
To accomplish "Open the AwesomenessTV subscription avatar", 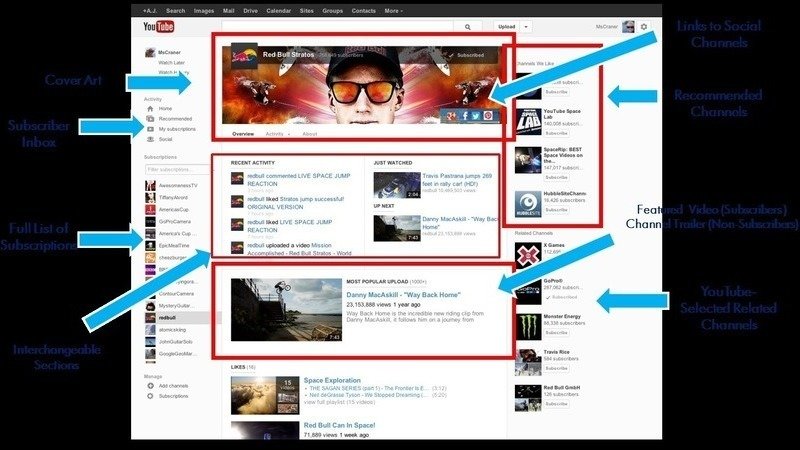I will pos(150,185).
